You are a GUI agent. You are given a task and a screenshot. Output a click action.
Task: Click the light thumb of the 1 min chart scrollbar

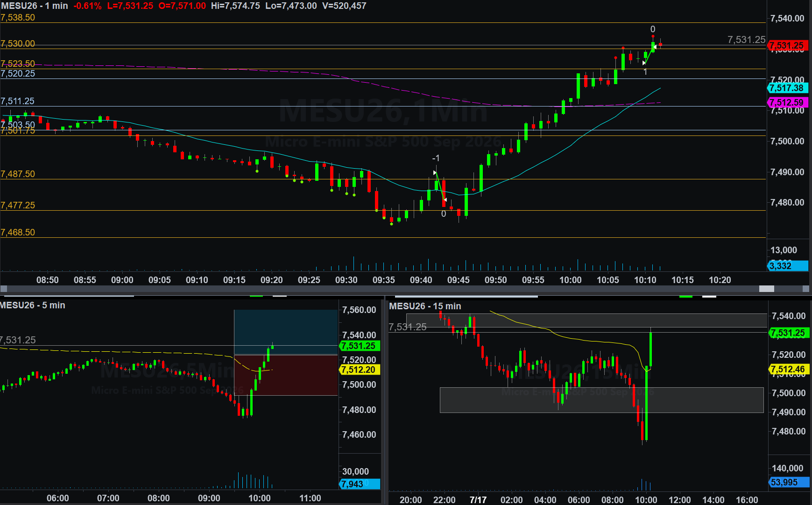(766, 289)
